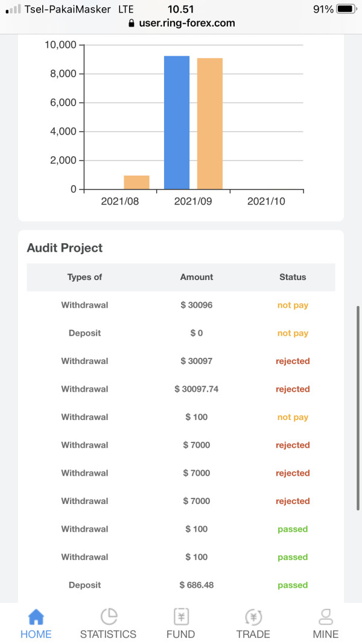The width and height of the screenshot is (362, 644).
Task: Select the orange 2021/09 bar
Action: [x=210, y=124]
